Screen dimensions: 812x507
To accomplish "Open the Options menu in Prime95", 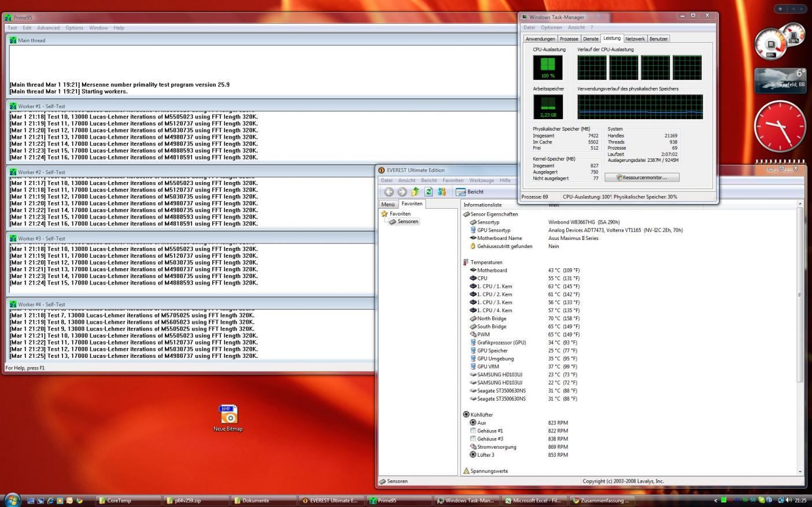I will [74, 28].
